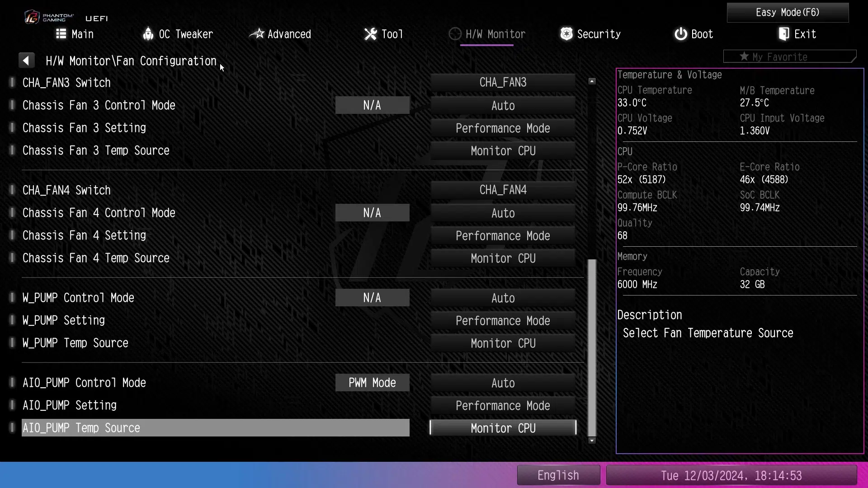Go to the Tool tab
868x488 pixels.
(384, 34)
